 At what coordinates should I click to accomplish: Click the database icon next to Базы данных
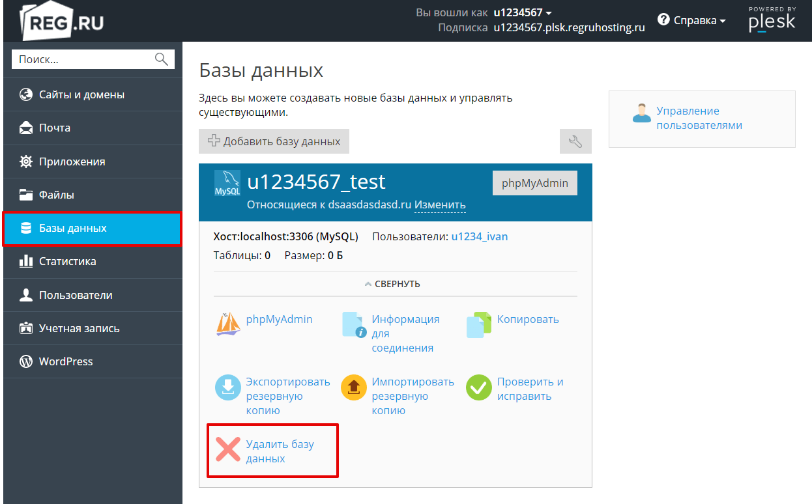(26, 228)
